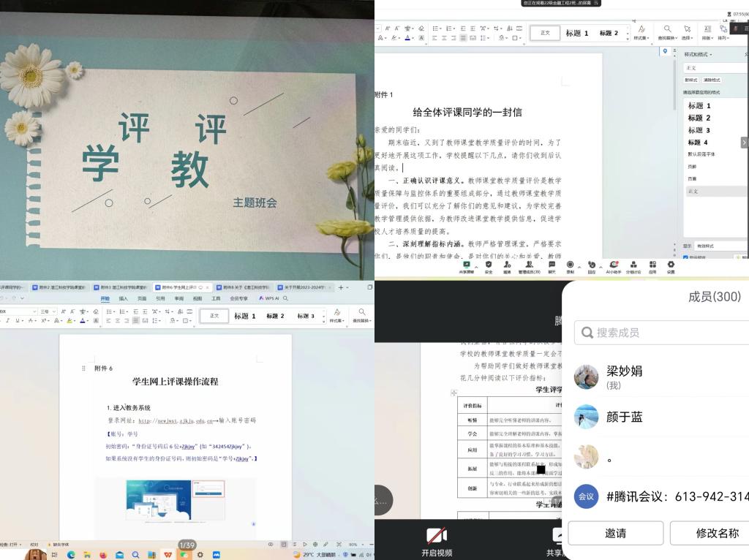The height and width of the screenshot is (560, 749).
Task: Click the eraser icon in 附件 1 window ribbon
Action: click(421, 29)
